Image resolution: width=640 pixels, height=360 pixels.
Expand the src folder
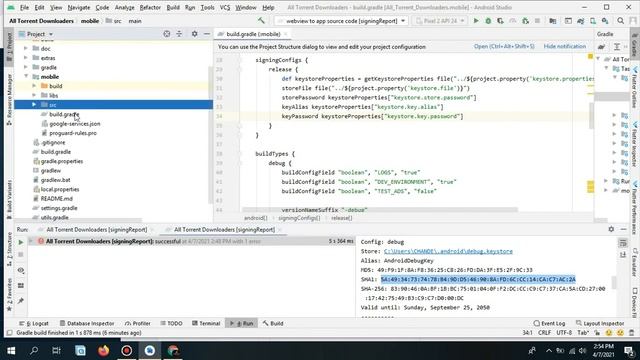pos(34,105)
